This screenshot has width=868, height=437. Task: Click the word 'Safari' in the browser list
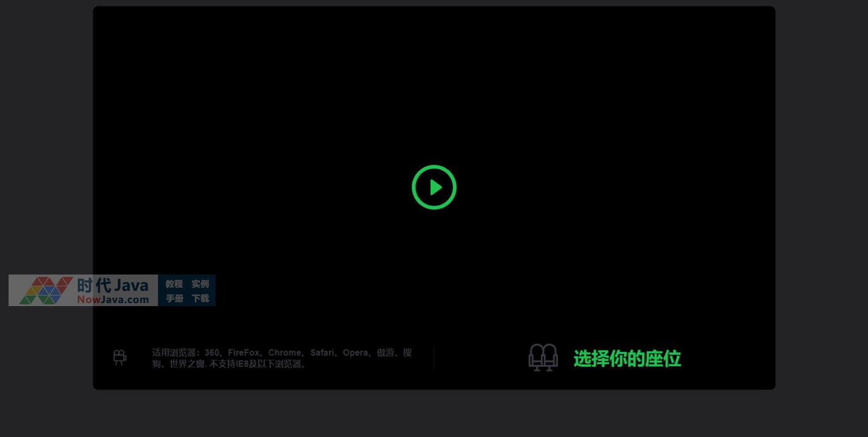[322, 352]
